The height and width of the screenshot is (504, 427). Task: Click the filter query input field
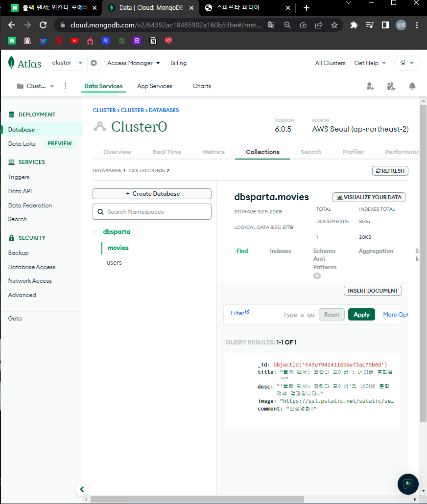click(298, 315)
